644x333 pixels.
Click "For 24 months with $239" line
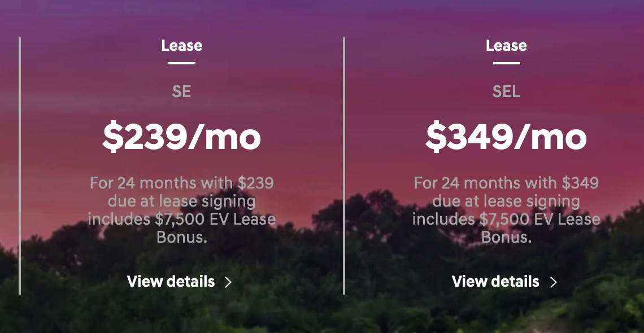181,182
